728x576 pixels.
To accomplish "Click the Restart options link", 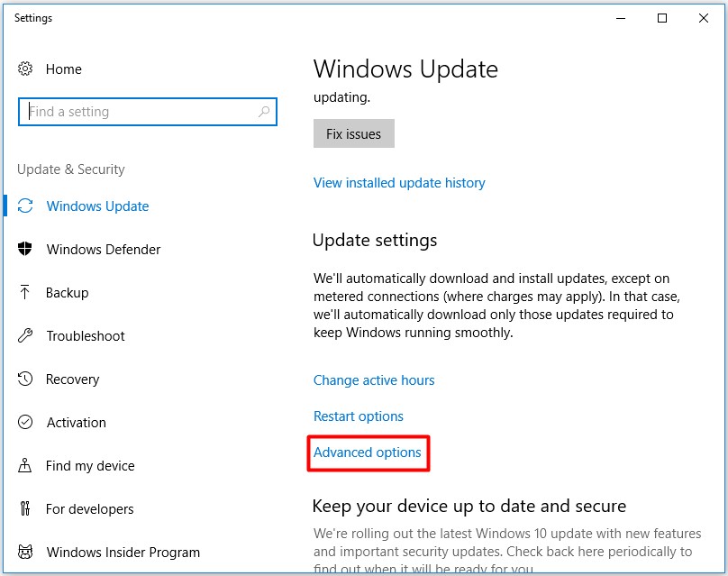I will [x=359, y=416].
